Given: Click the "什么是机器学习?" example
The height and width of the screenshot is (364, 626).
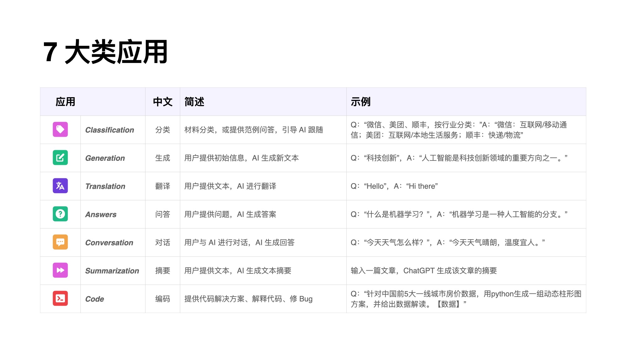Looking at the screenshot, I should coord(459,214).
